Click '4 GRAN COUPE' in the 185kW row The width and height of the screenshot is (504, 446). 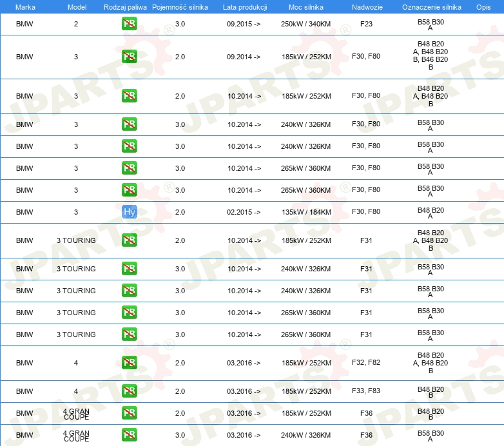point(76,414)
